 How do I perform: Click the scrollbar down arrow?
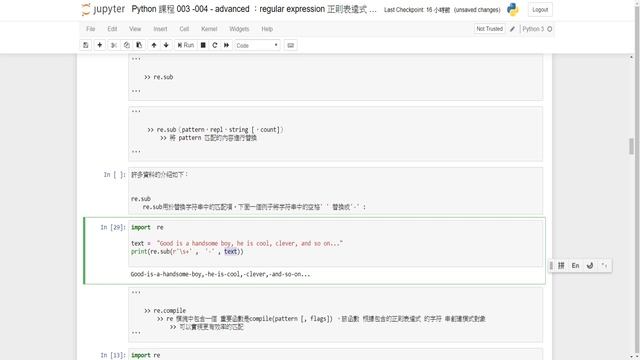[x=631, y=356]
